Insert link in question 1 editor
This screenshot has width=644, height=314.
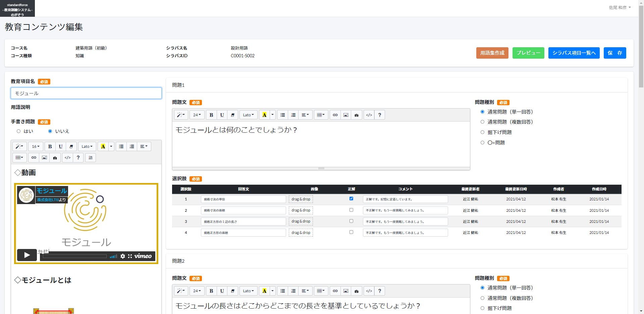(x=335, y=115)
